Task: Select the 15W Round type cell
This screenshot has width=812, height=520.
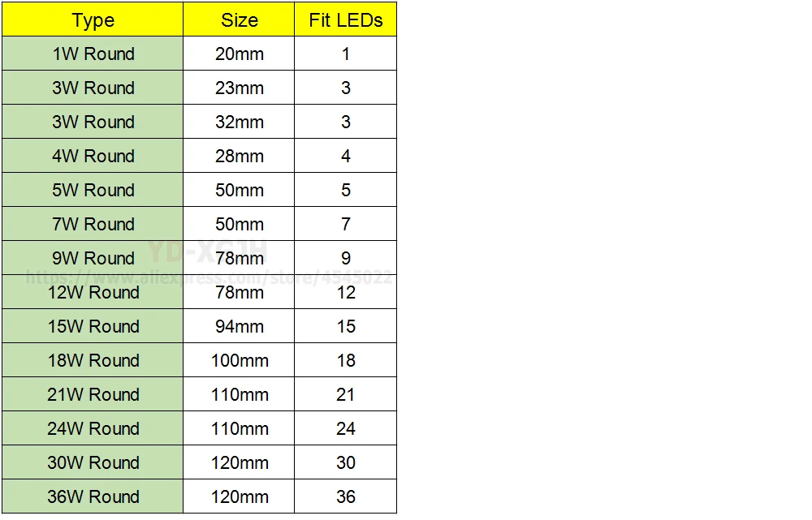Action: [93, 327]
